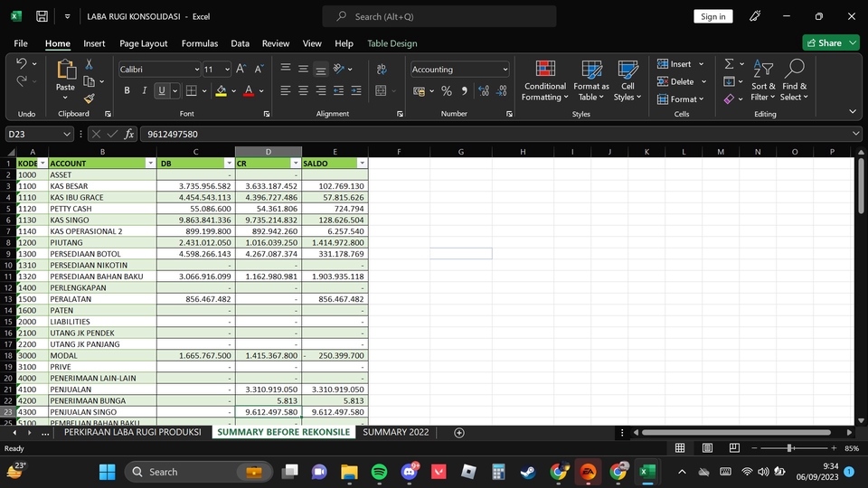Increase font size with the larger A icon
The image size is (868, 488).
tap(241, 70)
